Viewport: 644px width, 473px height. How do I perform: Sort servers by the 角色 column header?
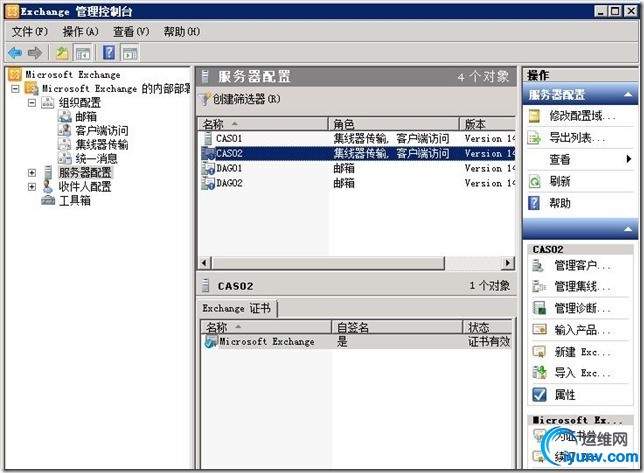pyautogui.click(x=393, y=124)
